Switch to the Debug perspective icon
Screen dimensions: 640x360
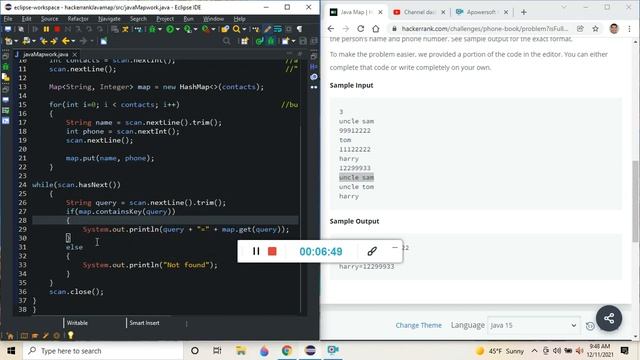pyautogui.click(x=271, y=41)
